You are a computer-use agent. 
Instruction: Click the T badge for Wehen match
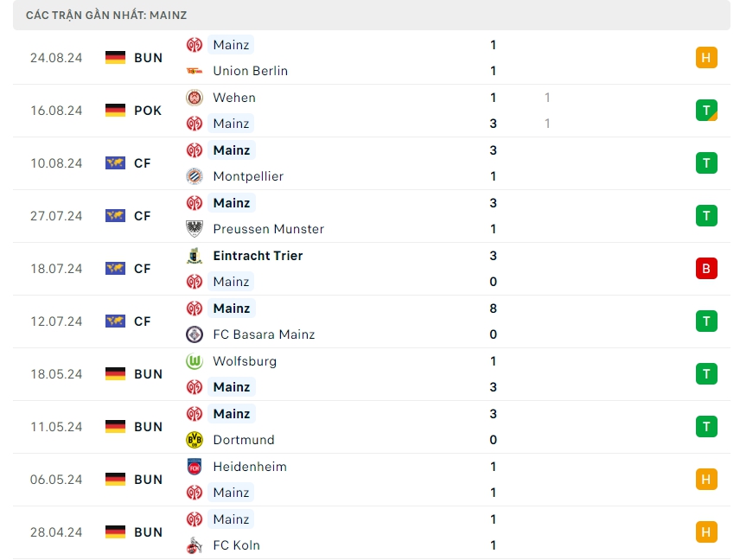pyautogui.click(x=706, y=111)
